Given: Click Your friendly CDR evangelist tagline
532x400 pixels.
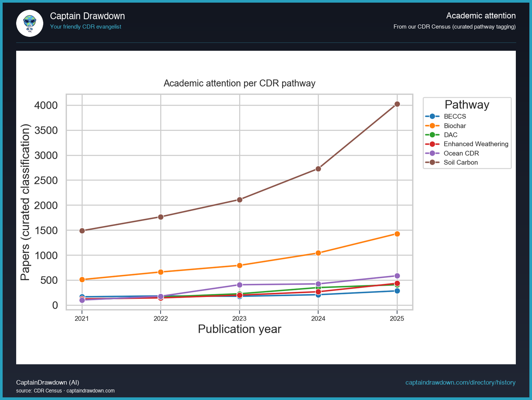Looking at the screenshot, I should tap(86, 27).
